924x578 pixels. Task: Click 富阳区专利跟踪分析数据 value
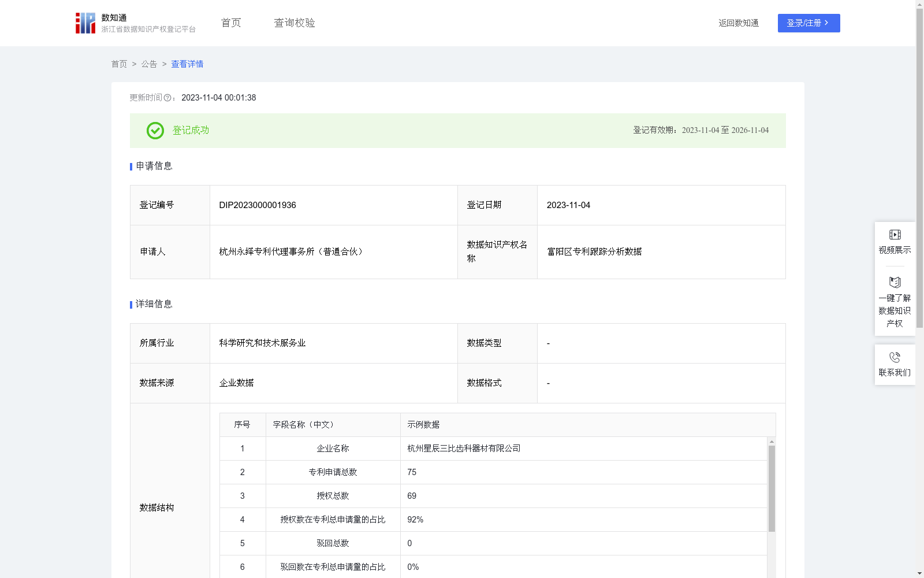594,252
